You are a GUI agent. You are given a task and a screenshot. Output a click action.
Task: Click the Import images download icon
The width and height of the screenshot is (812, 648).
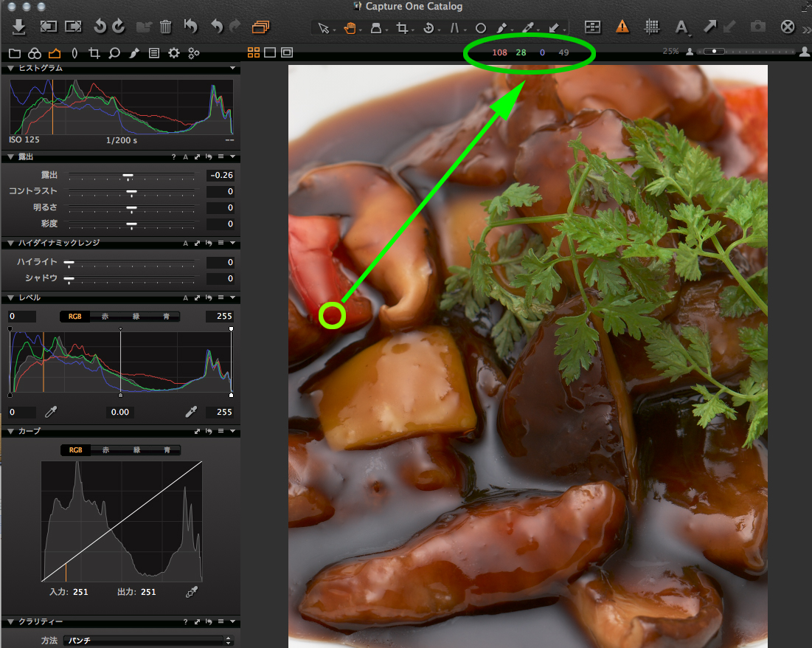(x=19, y=27)
